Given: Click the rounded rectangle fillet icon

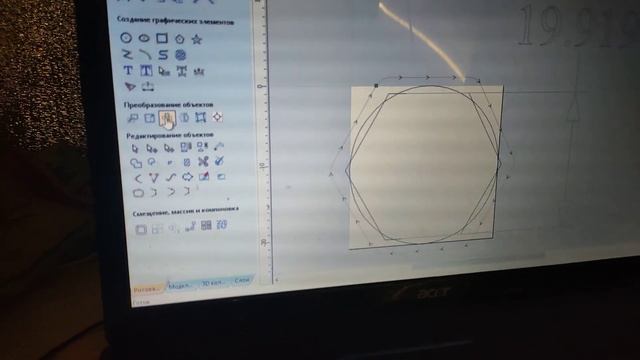Looking at the screenshot, I should click(x=139, y=193).
